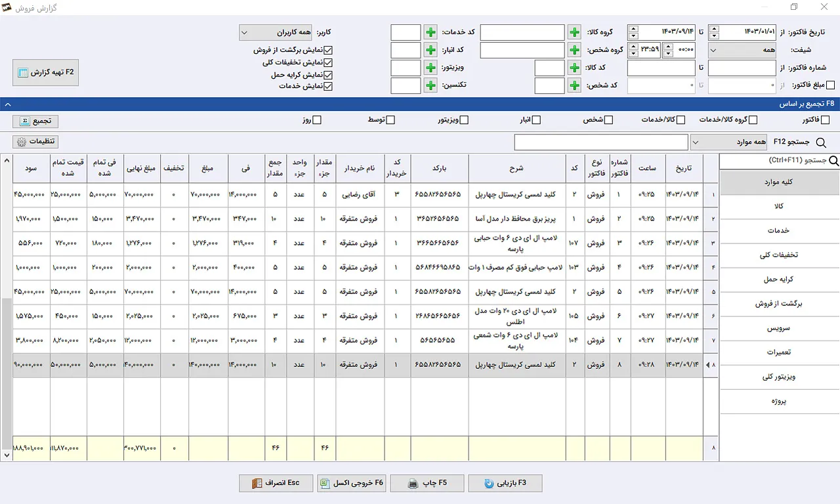
Task: Uncheck نمایش تخفیفات کلی
Action: coord(329,62)
